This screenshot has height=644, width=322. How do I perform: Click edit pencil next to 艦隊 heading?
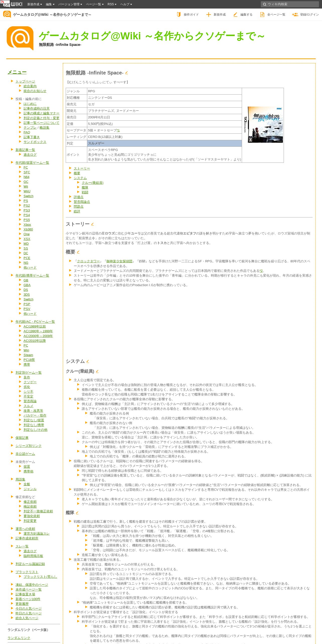(x=77, y=513)
